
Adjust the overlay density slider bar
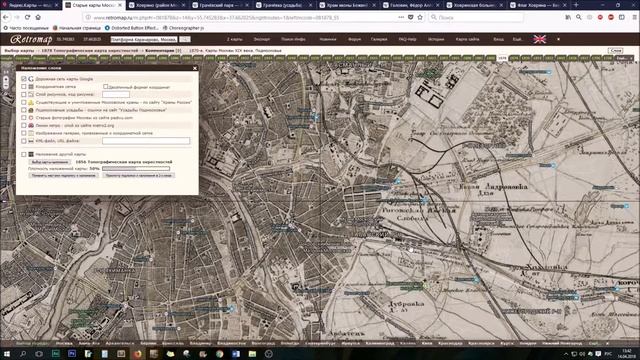(136, 168)
